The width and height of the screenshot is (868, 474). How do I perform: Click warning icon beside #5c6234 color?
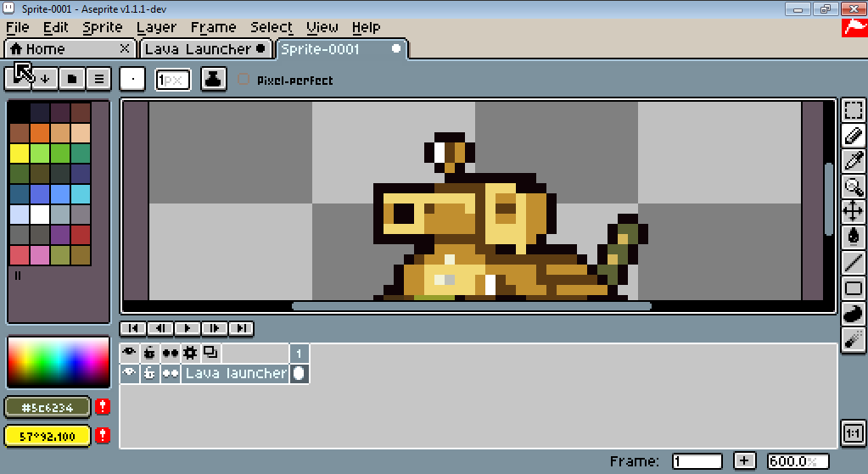[103, 406]
